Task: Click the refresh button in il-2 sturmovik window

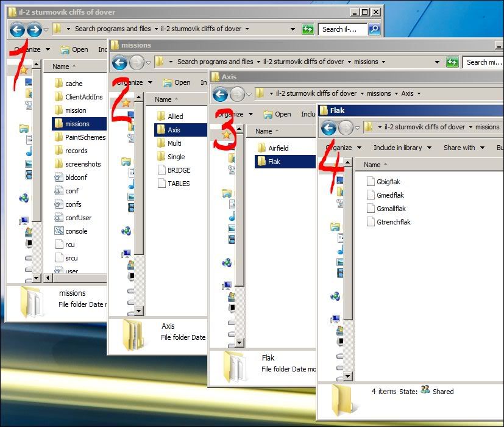Action: tap(308, 29)
